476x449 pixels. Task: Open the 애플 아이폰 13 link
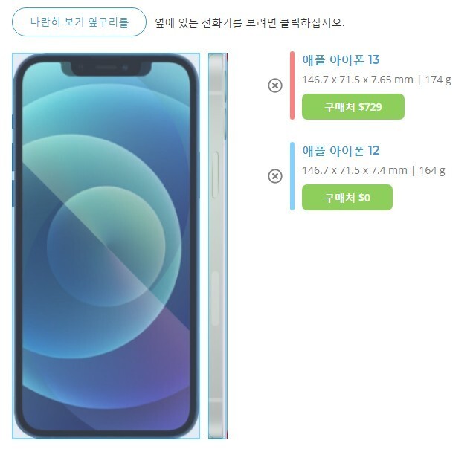(x=341, y=60)
